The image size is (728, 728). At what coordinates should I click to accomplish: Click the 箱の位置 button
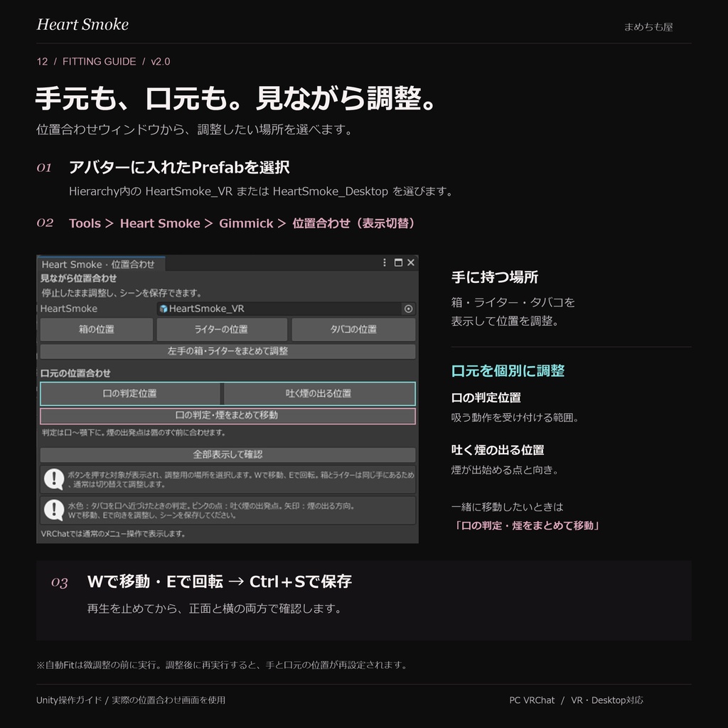[97, 329]
